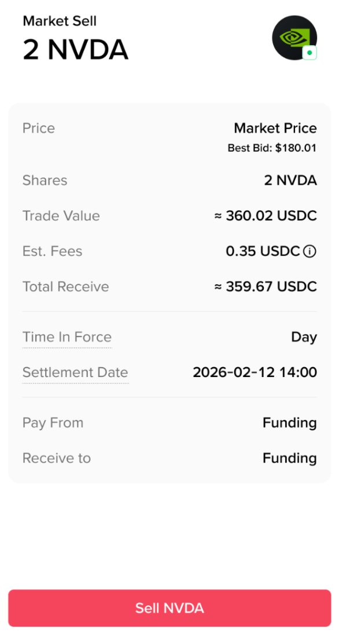The width and height of the screenshot is (339, 644).
Task: Click the Market Sell heading
Action: [x=60, y=21]
